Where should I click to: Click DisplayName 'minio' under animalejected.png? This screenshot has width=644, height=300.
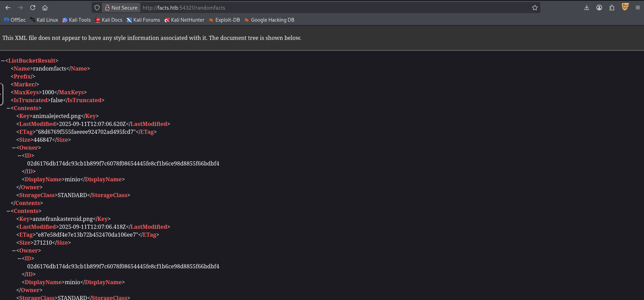point(72,179)
